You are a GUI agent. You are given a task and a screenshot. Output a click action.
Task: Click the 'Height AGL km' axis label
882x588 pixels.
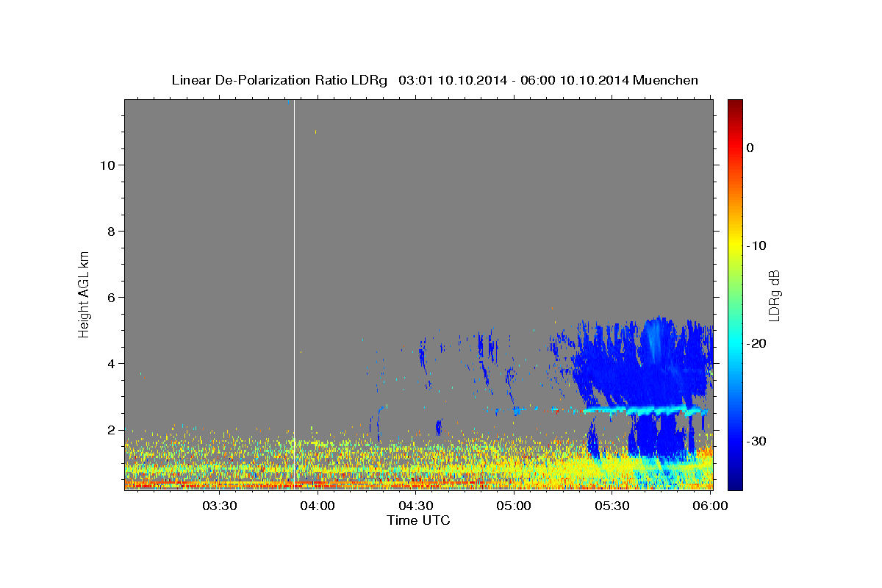point(85,293)
